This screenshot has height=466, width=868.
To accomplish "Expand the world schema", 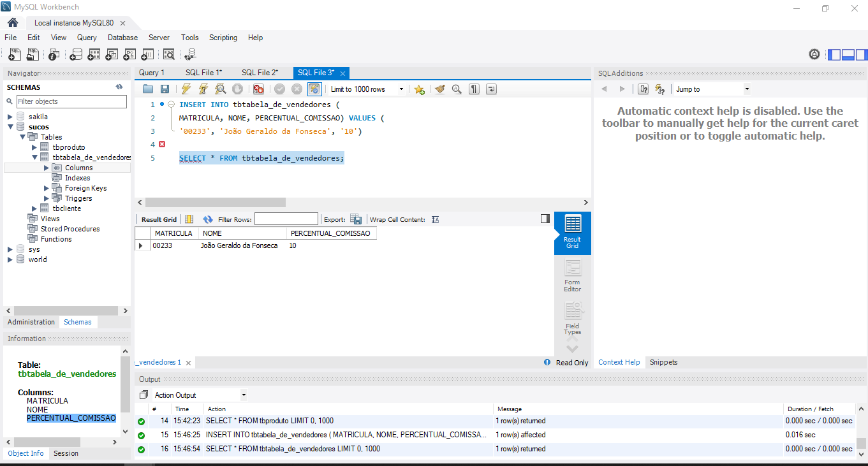I will 10,259.
